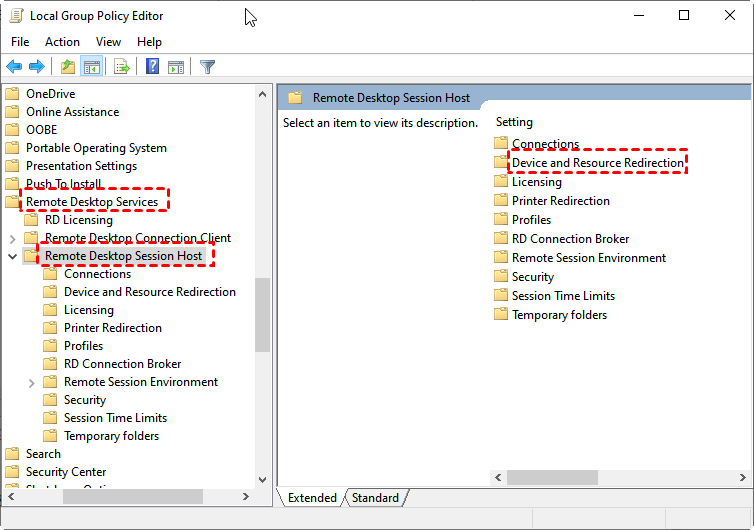Open Security in the Setting list
This screenshot has height=530, width=754.
[x=533, y=277]
